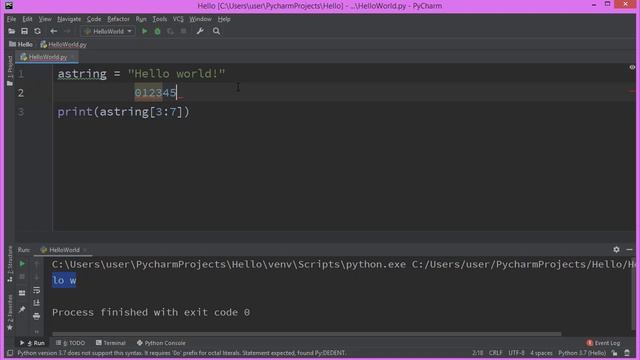
Task: Open the inspector hector icon in status bar
Action: (x=627, y=353)
